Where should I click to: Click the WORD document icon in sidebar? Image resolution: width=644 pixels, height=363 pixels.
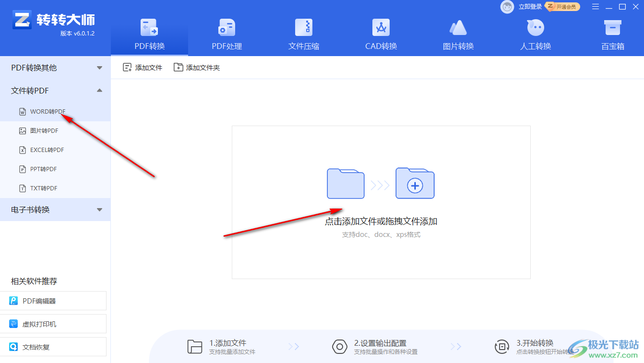[22, 112]
